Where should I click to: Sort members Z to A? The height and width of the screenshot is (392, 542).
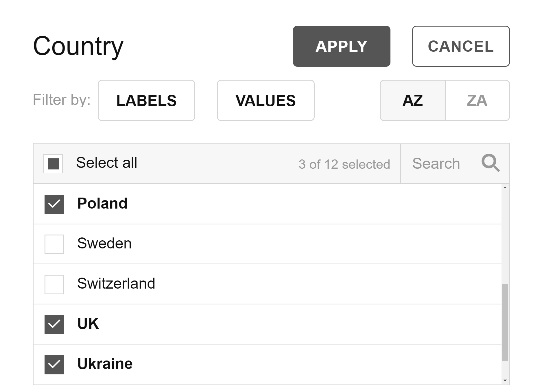click(x=477, y=101)
